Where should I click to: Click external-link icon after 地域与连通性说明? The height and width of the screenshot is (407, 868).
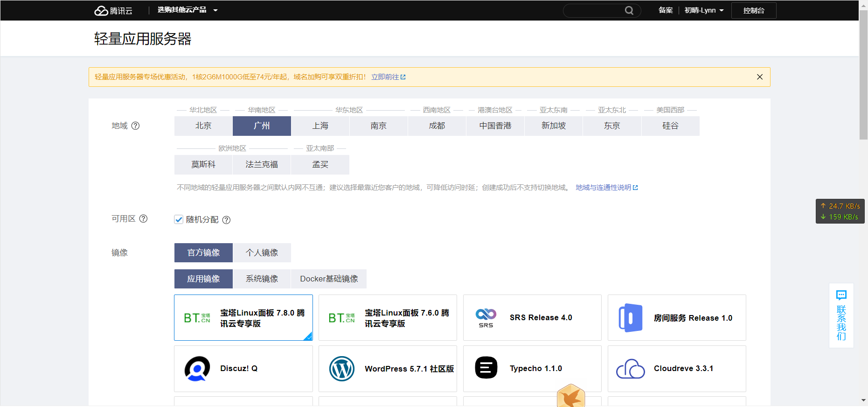(635, 188)
